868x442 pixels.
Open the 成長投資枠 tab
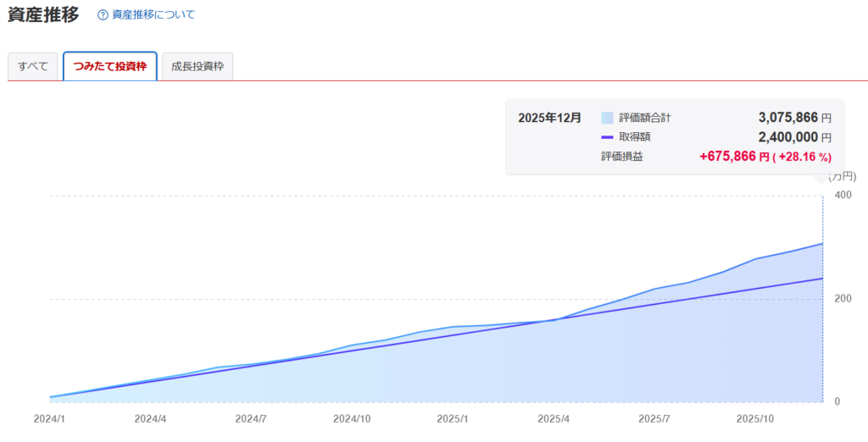pyautogui.click(x=198, y=66)
